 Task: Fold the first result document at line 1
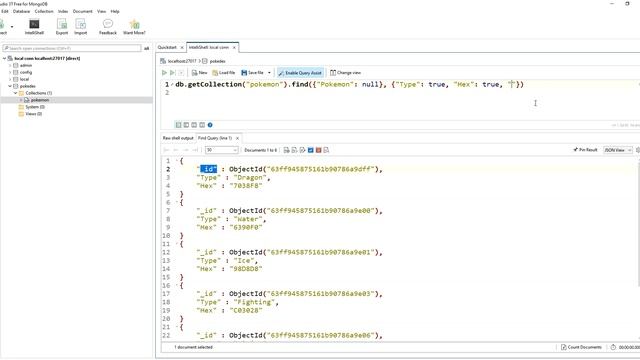(177, 161)
